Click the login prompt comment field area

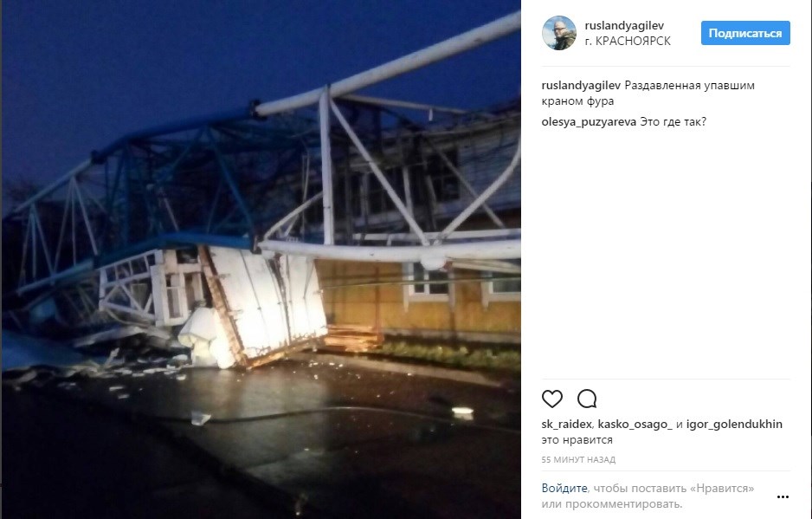click(656, 496)
